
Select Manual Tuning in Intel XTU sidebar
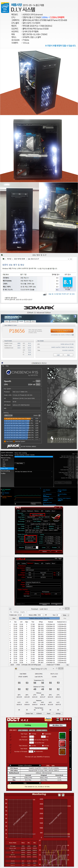click(6, 458)
